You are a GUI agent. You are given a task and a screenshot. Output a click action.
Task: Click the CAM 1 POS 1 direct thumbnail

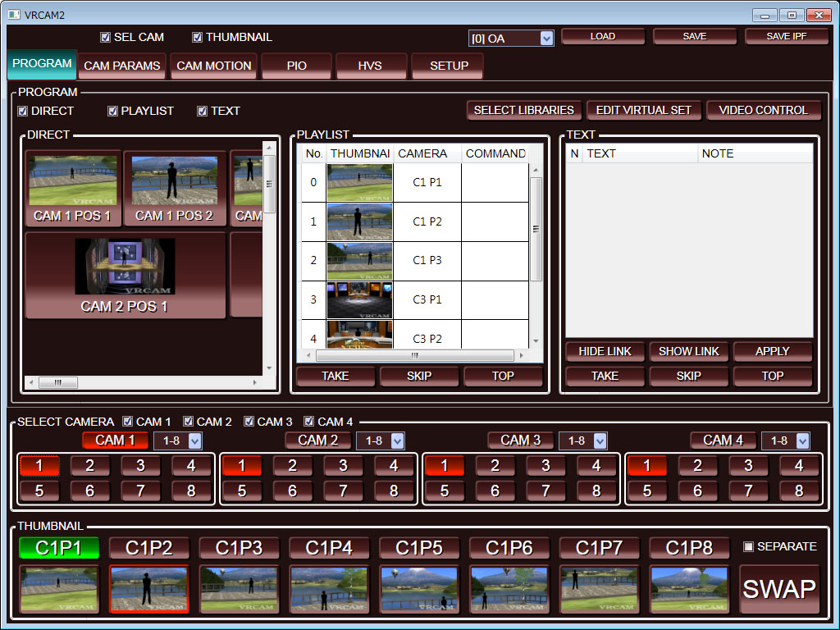click(72, 188)
